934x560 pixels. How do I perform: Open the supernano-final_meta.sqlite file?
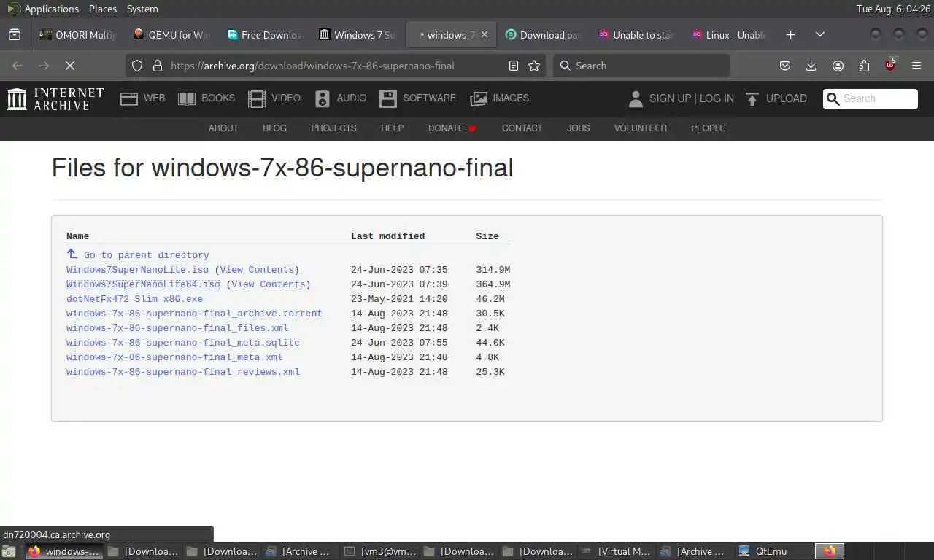tap(183, 343)
